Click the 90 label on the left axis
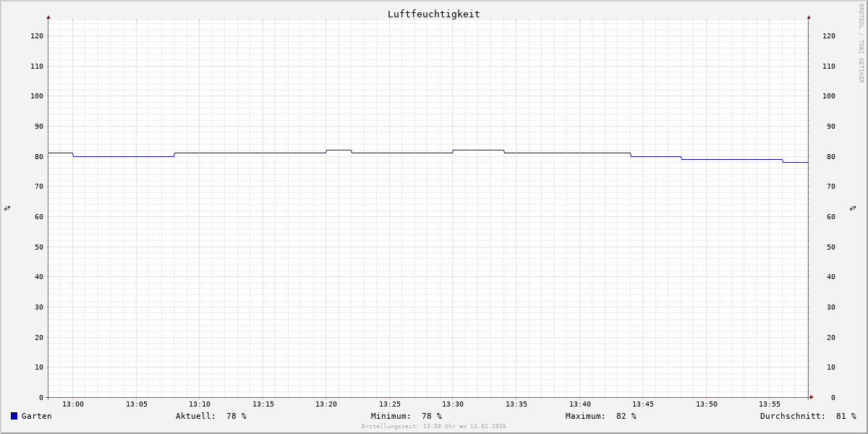 (x=39, y=126)
